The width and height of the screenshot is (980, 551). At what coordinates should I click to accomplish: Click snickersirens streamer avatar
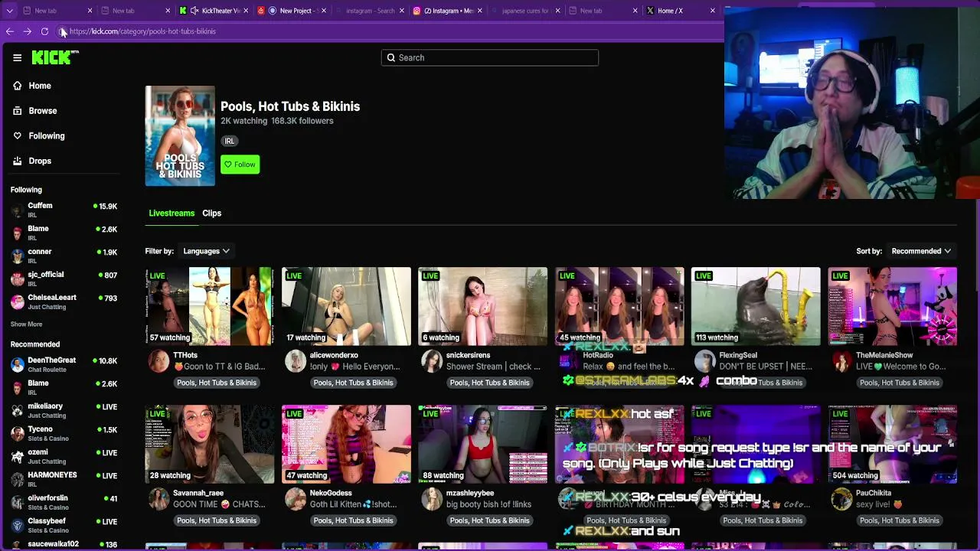tap(431, 361)
